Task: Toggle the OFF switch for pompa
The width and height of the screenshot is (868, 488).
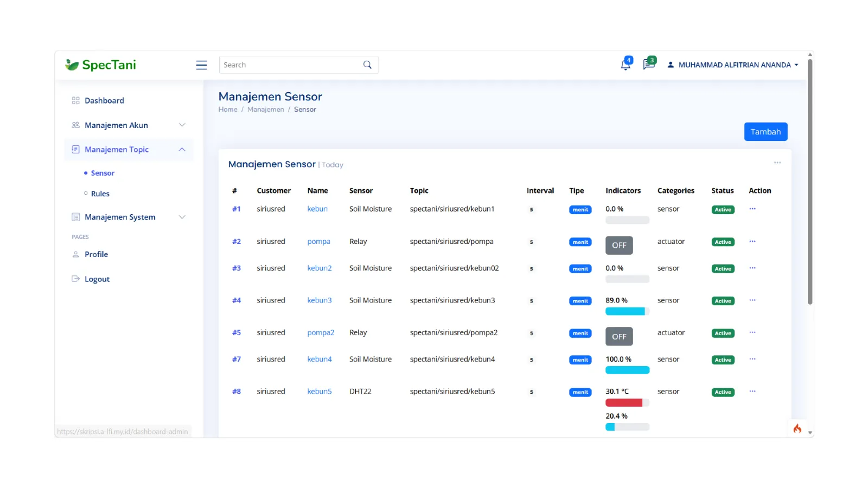Action: pos(619,245)
